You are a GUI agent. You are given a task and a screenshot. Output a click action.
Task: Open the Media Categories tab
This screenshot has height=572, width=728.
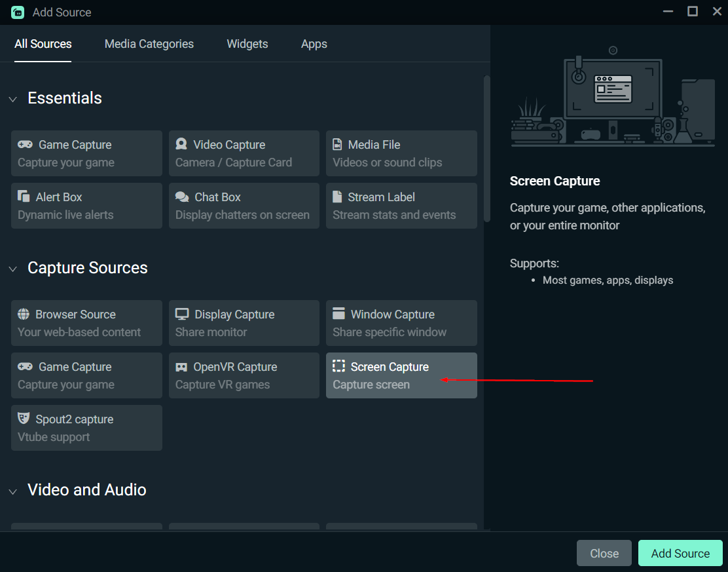coord(149,43)
